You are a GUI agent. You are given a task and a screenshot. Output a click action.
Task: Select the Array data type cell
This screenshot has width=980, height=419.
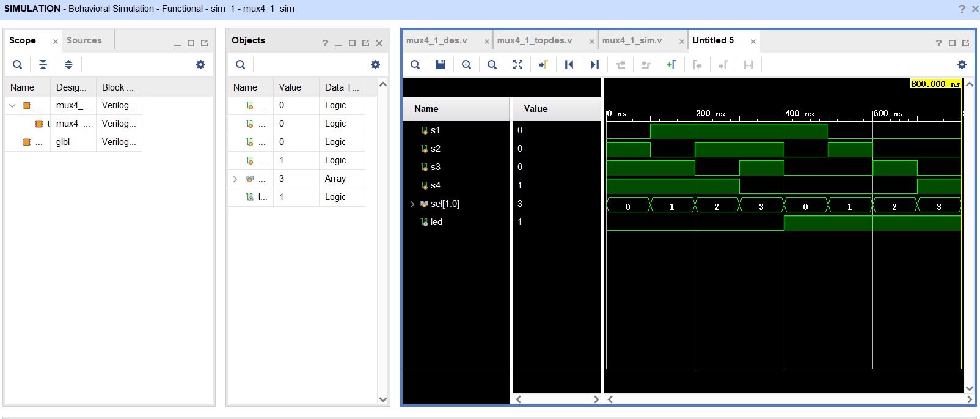[342, 179]
